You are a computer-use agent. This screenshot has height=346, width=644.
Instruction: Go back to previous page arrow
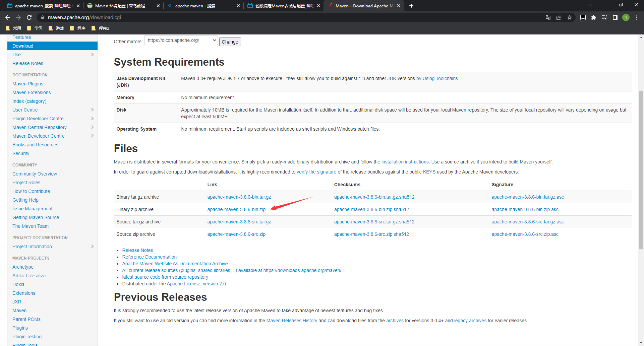[x=8, y=17]
